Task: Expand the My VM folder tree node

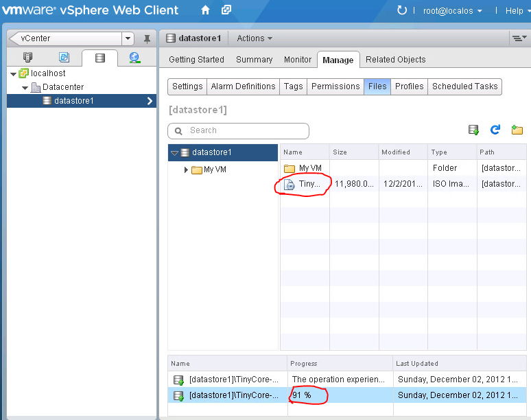Action: [x=186, y=170]
